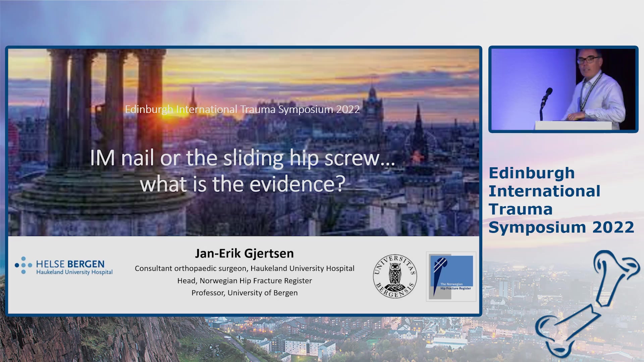Click the 'Consultant orthopaedic surgeon' line
Viewport: 644px width, 362px height.
click(x=245, y=268)
